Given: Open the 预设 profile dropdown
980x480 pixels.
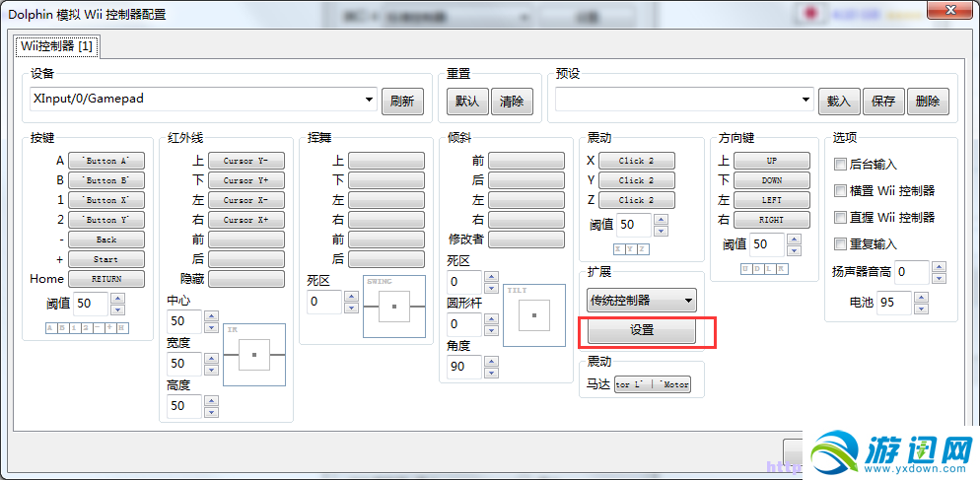Looking at the screenshot, I should coord(684,99).
